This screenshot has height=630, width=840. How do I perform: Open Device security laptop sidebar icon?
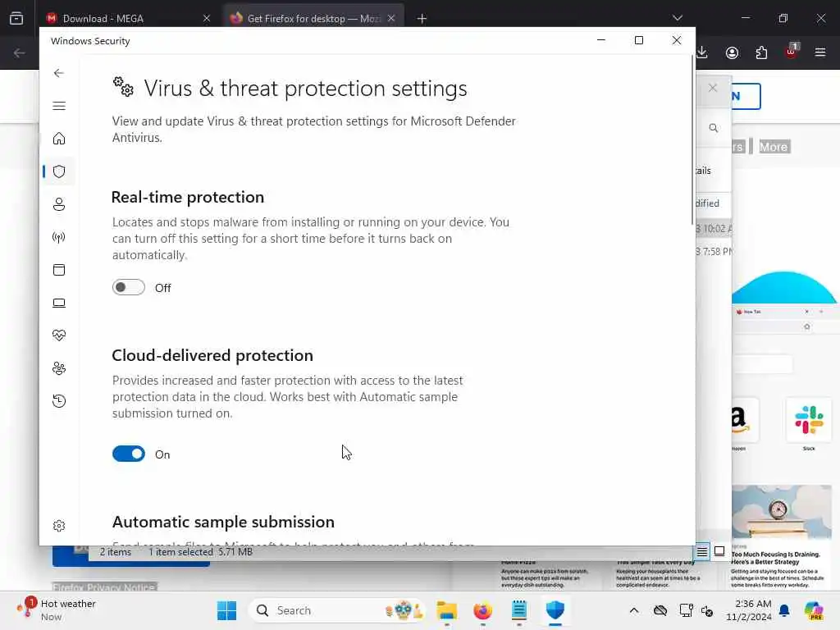(x=59, y=303)
